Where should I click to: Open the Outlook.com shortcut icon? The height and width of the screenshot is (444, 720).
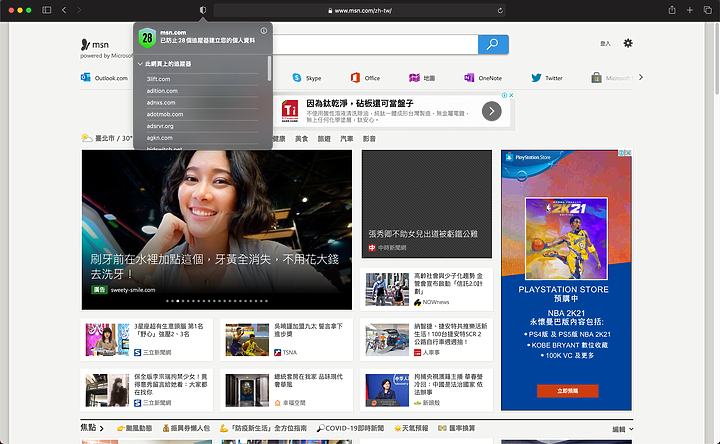click(x=85, y=78)
